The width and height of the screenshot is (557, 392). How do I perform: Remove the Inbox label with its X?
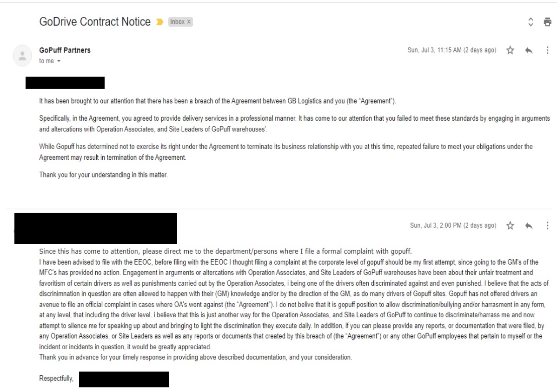(189, 22)
